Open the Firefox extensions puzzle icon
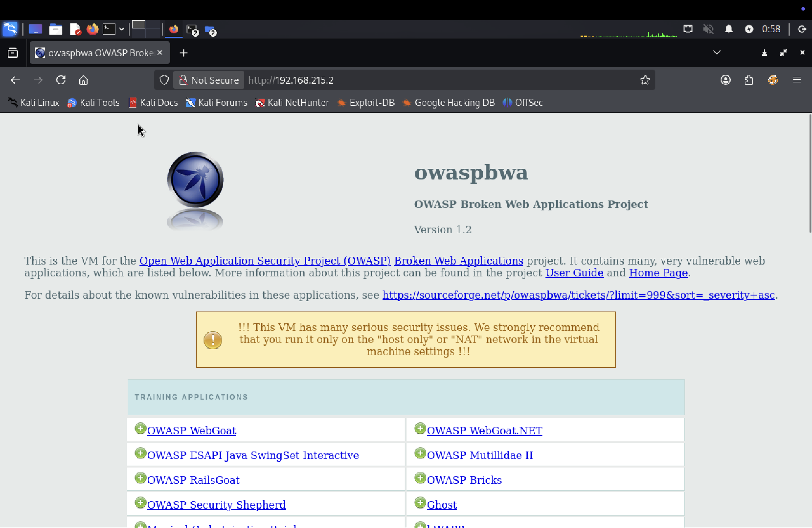Viewport: 812px width, 528px height. (x=748, y=80)
